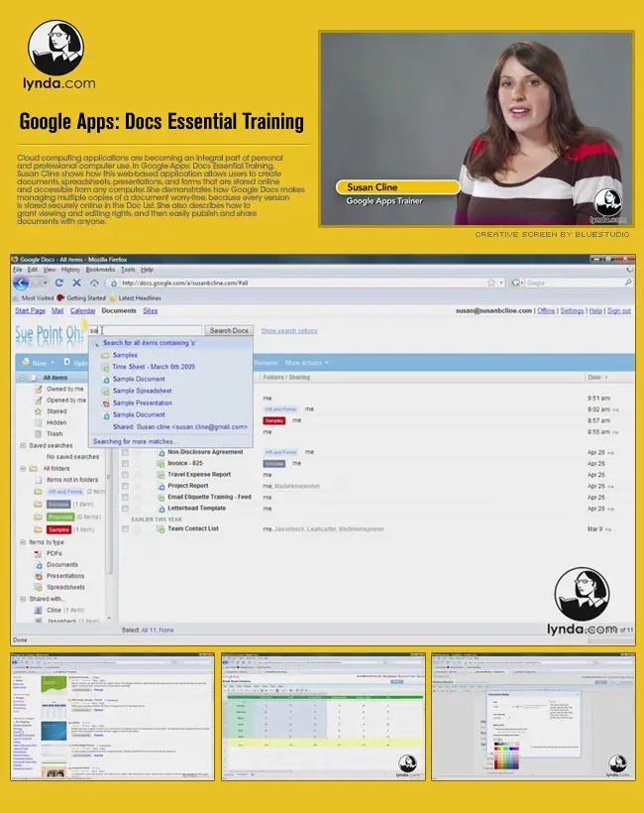Open the Firefox History menu

pos(70,270)
